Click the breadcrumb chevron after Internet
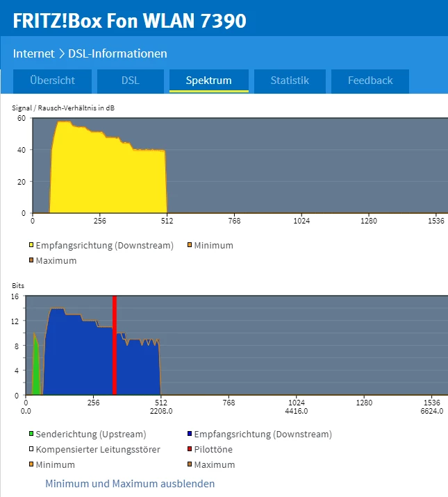 [x=62, y=53]
